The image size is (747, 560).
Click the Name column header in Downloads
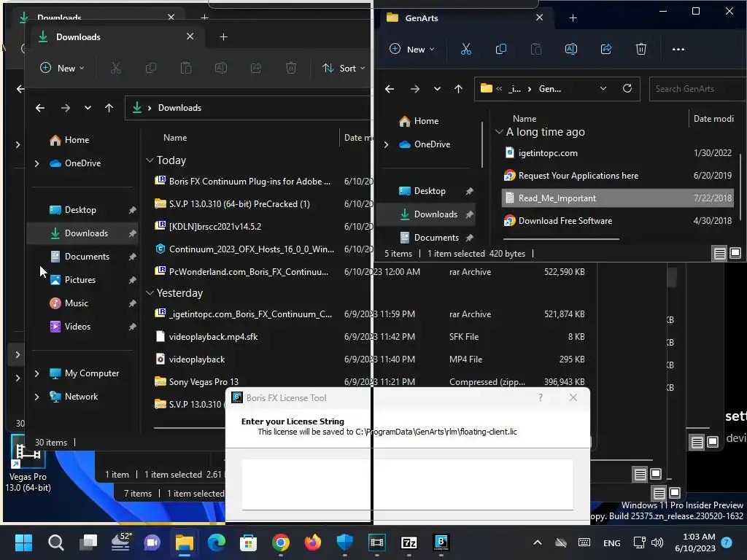[x=175, y=138]
